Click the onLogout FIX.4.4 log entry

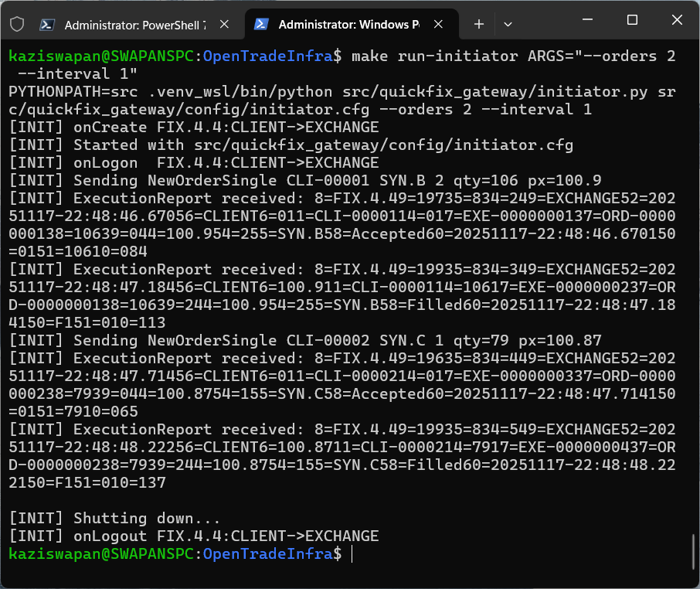(193, 535)
